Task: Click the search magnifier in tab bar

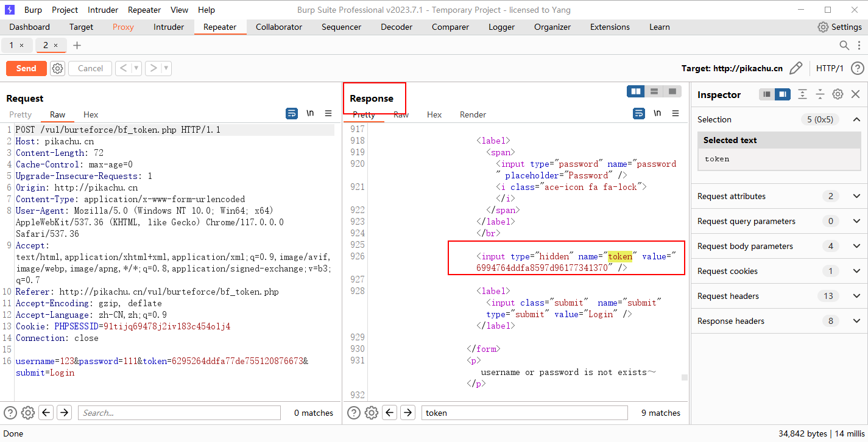Action: (x=844, y=46)
